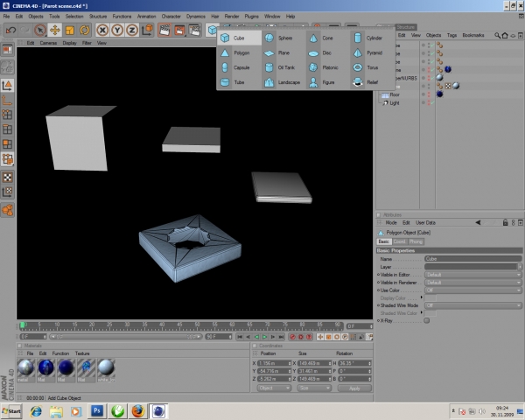Add a Relief primitive
This screenshot has height=420, width=525.
(x=371, y=82)
